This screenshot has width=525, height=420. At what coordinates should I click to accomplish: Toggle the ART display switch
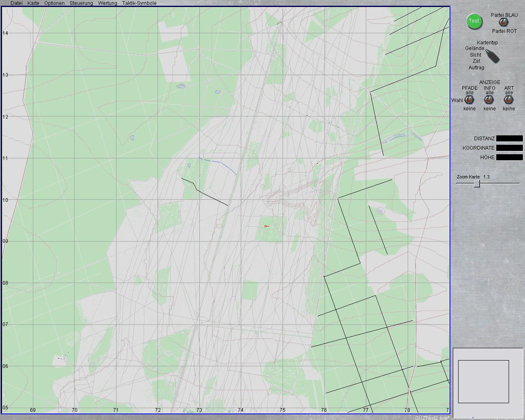point(509,100)
